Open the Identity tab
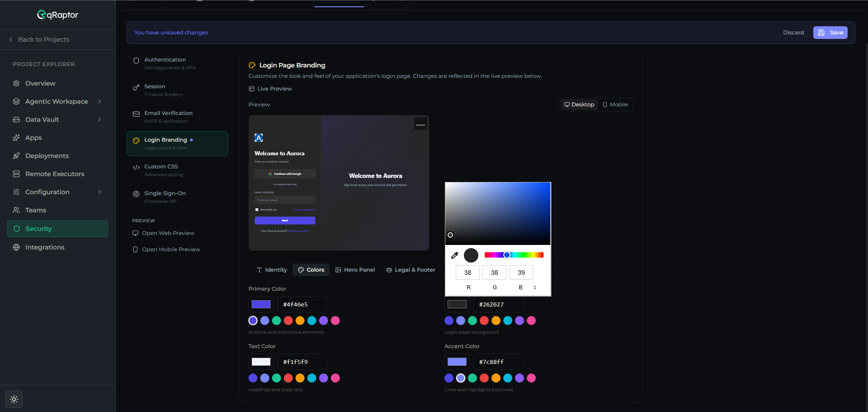This screenshot has width=868, height=412. [x=272, y=270]
